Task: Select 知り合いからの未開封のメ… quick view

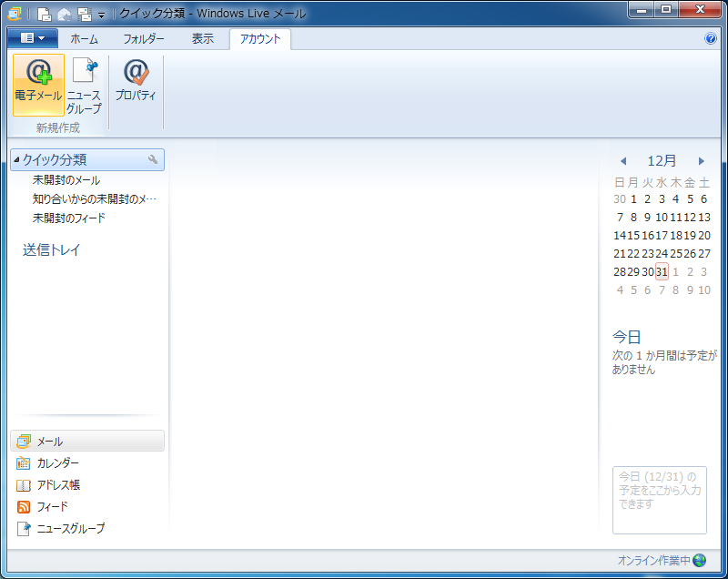Action: (x=95, y=199)
